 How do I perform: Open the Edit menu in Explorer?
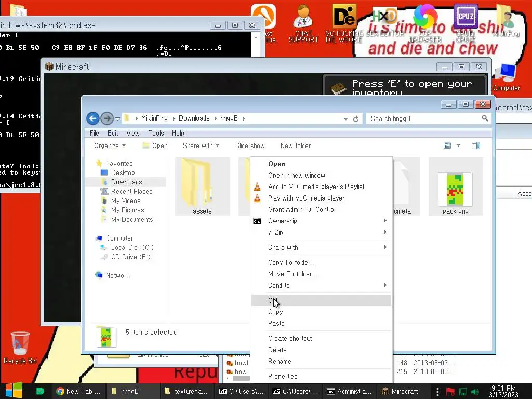(113, 134)
